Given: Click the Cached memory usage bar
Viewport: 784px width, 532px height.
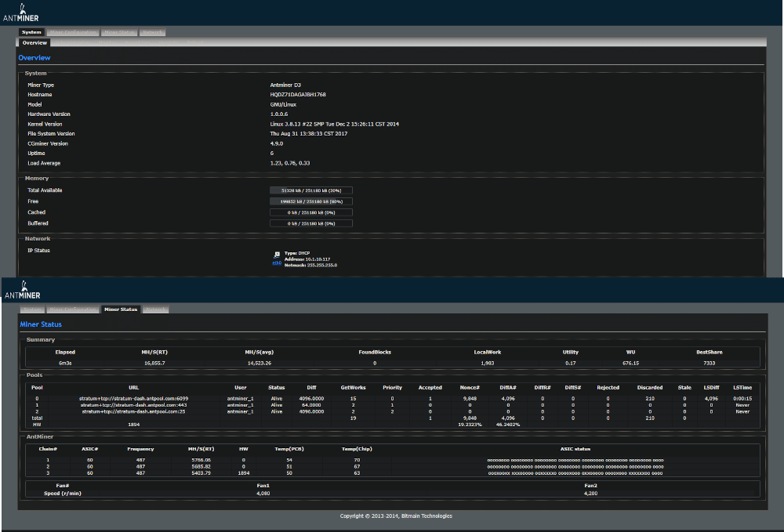Looking at the screenshot, I should point(311,212).
